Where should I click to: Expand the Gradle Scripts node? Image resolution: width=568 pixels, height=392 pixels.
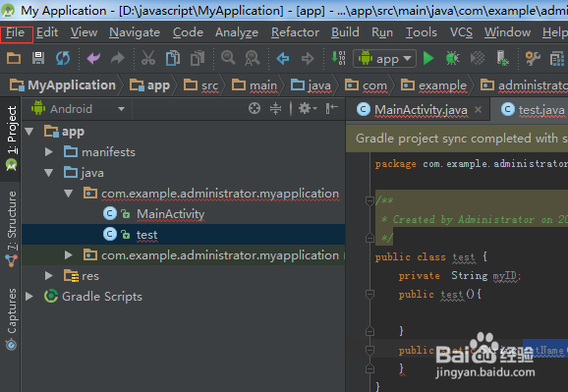[29, 297]
